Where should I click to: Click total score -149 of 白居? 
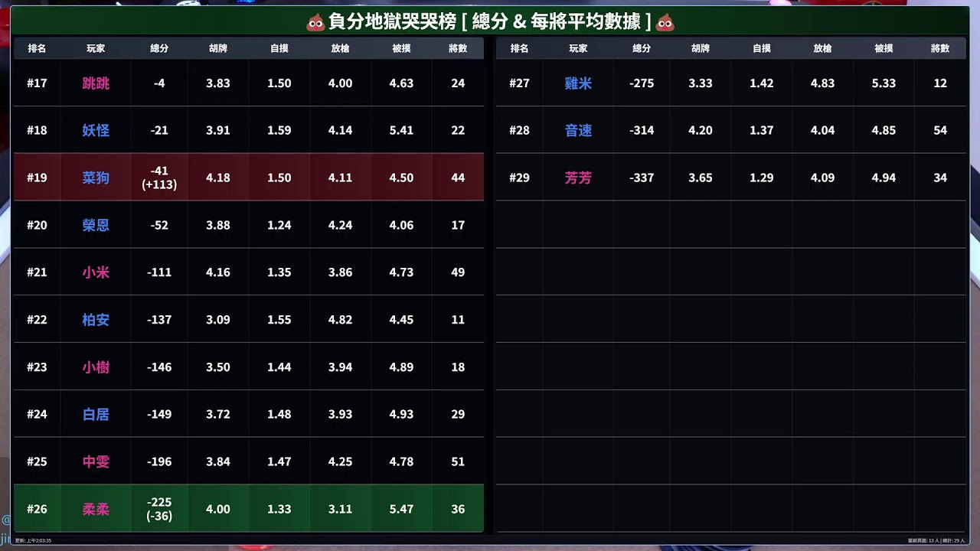pyautogui.click(x=159, y=414)
